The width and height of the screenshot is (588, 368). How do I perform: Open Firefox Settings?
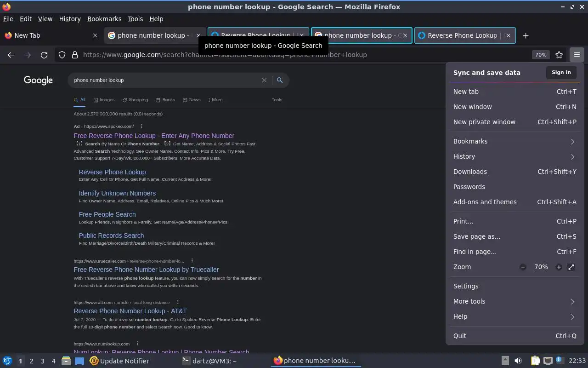pos(514,286)
